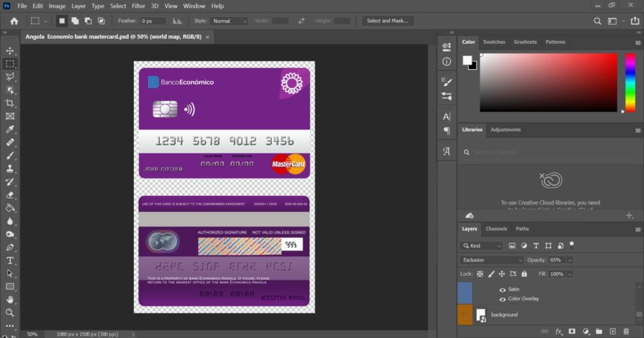Open the Color panel menu
This screenshot has height=338, width=644.
(638, 42)
